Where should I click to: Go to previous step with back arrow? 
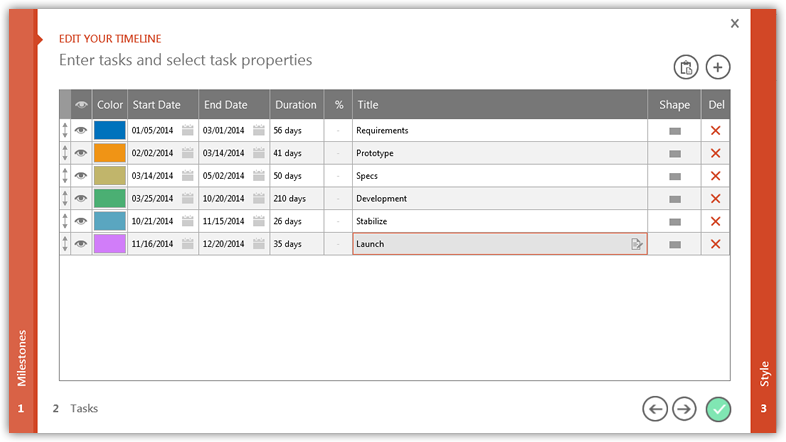pyautogui.click(x=654, y=408)
